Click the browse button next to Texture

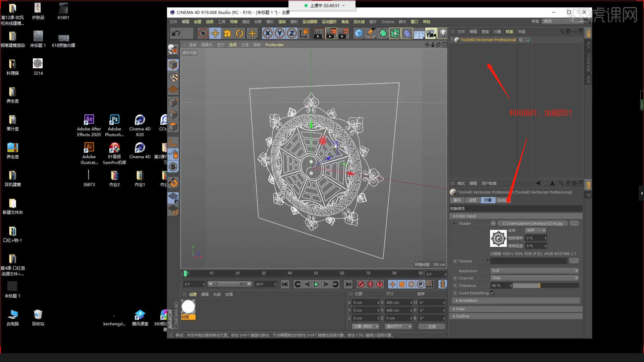[574, 261]
